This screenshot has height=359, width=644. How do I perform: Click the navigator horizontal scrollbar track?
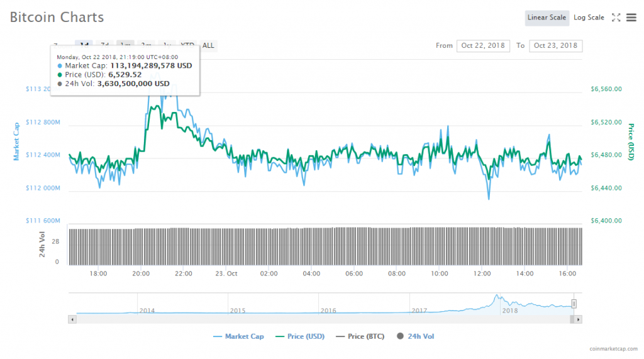[314, 319]
